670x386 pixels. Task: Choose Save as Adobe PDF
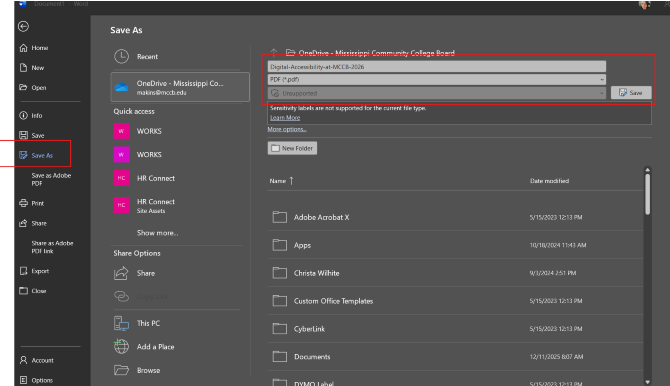click(x=51, y=179)
